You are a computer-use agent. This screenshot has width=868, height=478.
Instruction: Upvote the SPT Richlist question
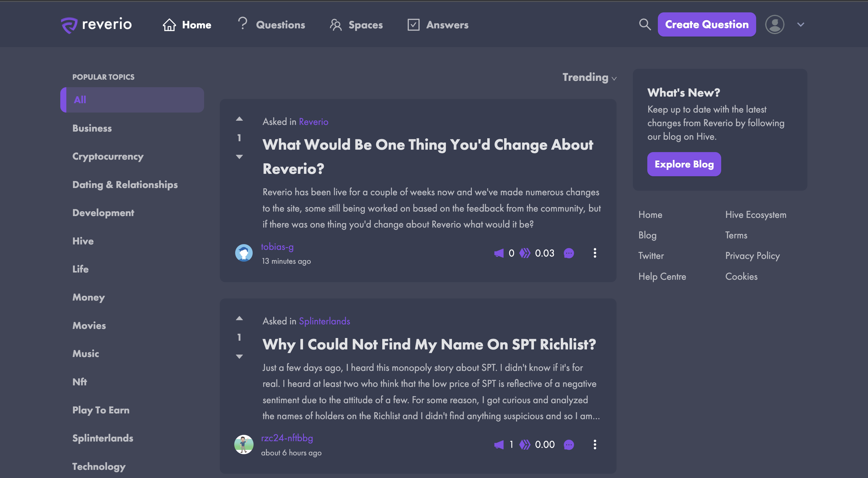pos(239,318)
